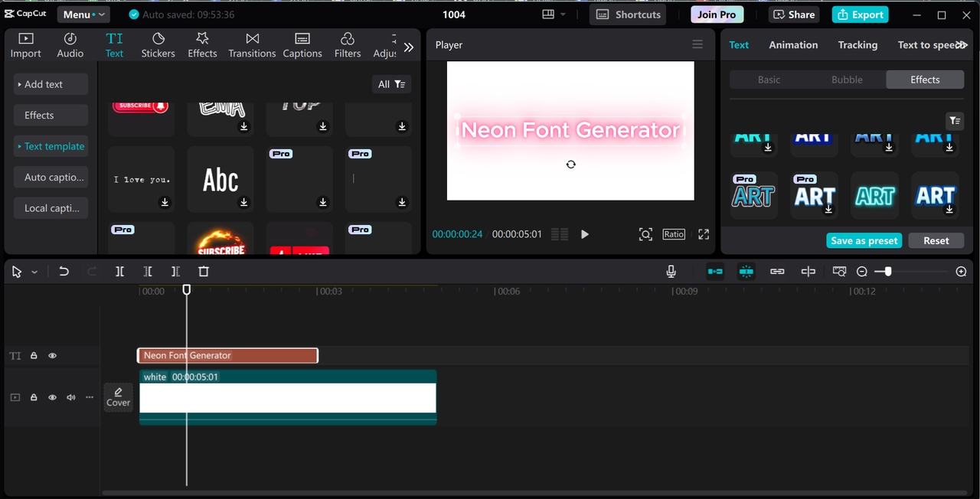
Task: Open the Stickers tab
Action: click(x=158, y=45)
